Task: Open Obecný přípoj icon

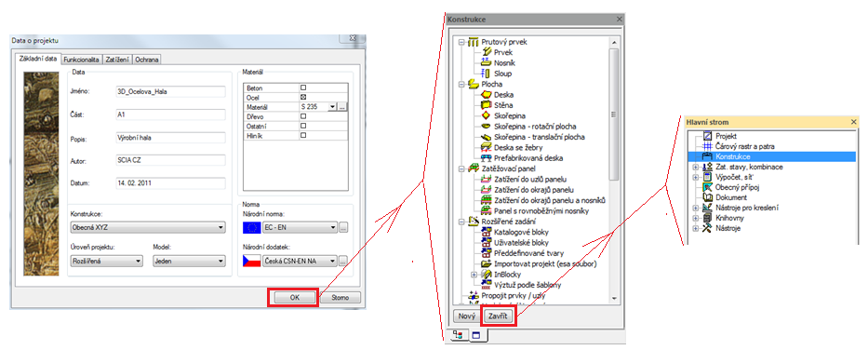Action: [707, 187]
